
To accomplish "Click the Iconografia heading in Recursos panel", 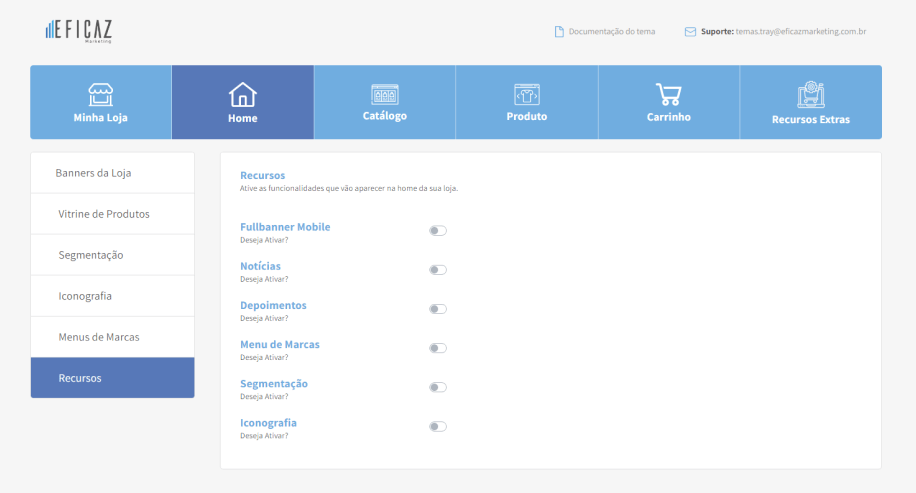I will click(268, 422).
